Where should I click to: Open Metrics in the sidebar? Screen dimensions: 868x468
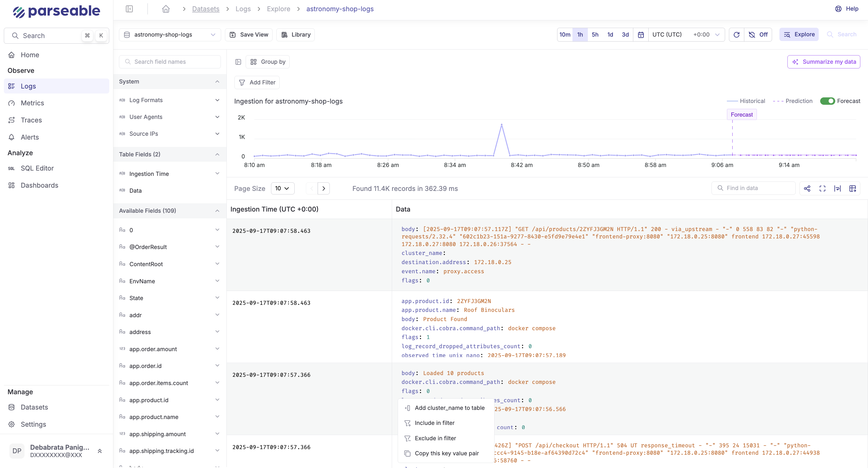(57, 103)
